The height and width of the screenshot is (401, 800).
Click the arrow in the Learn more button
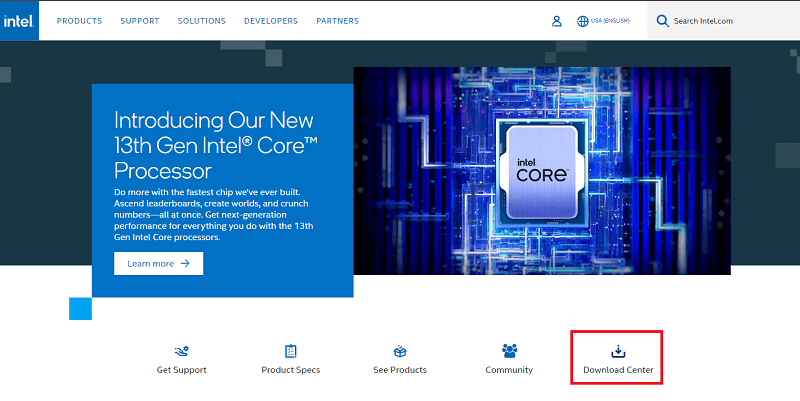click(x=185, y=263)
